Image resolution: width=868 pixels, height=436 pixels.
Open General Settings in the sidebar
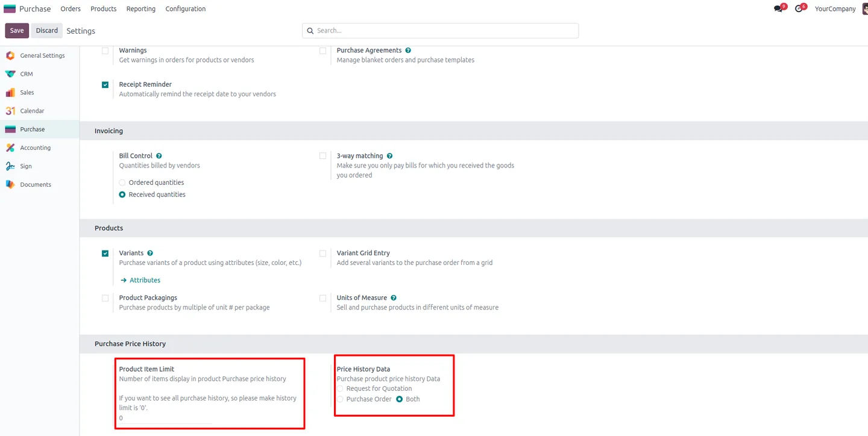pos(40,55)
